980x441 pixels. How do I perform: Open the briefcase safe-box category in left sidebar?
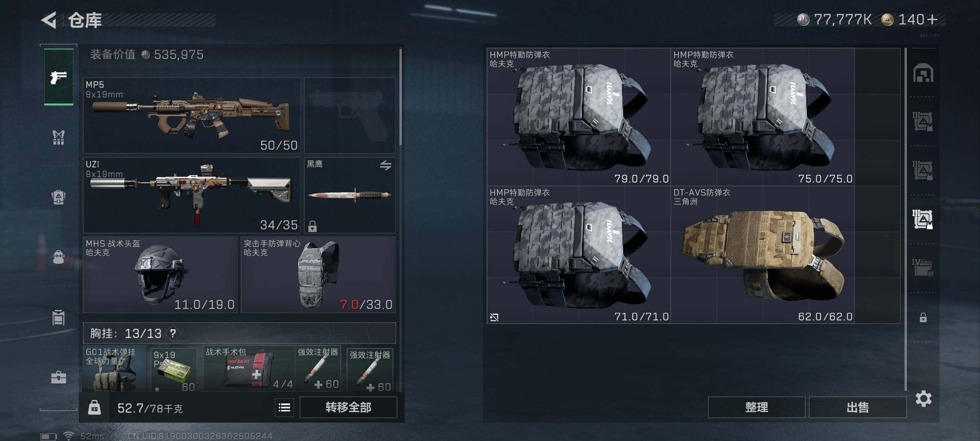point(58,377)
